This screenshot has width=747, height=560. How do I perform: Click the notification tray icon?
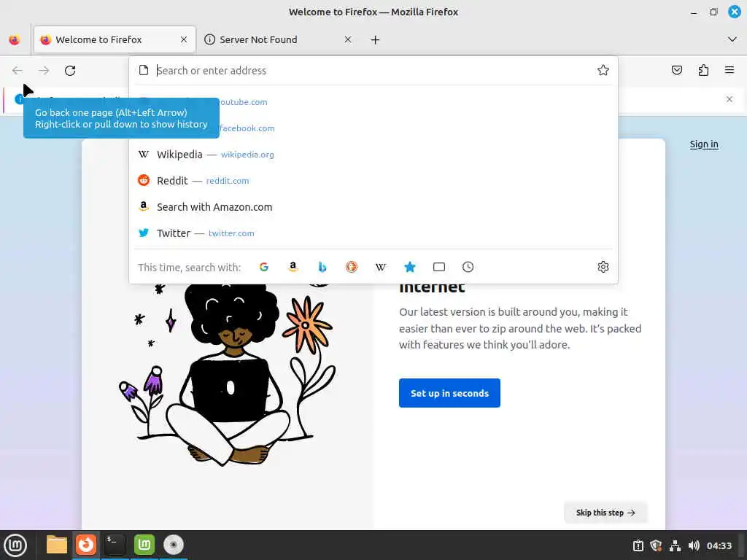click(x=638, y=545)
